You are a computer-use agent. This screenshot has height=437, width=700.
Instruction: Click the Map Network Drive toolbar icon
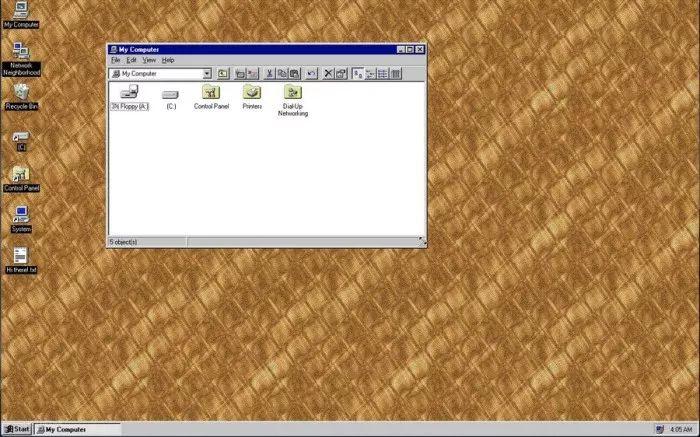pyautogui.click(x=241, y=74)
